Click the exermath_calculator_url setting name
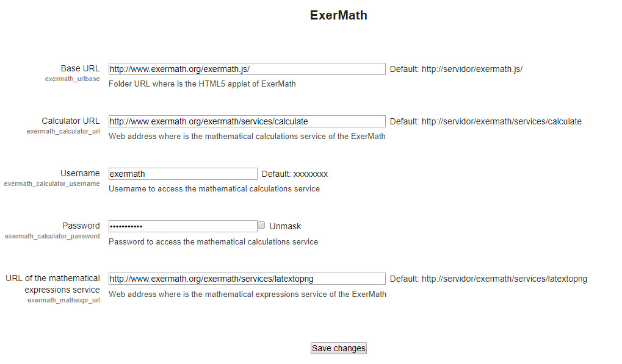 point(63,131)
